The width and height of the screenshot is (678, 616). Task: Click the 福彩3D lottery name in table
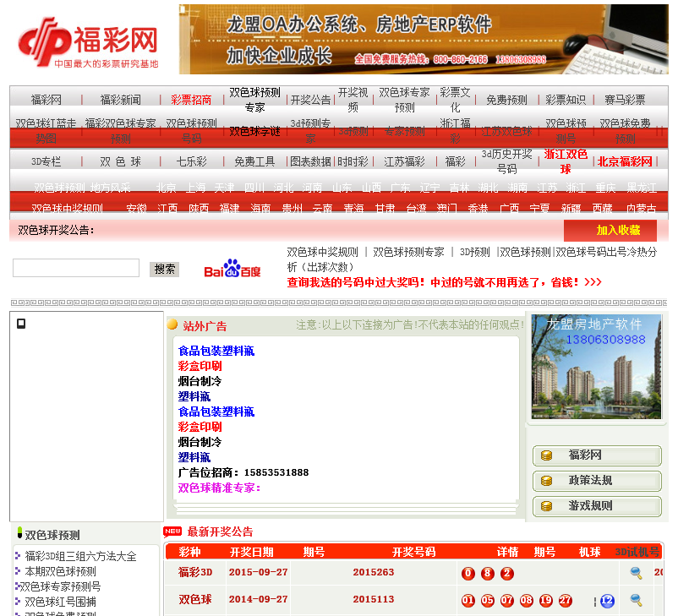click(195, 572)
